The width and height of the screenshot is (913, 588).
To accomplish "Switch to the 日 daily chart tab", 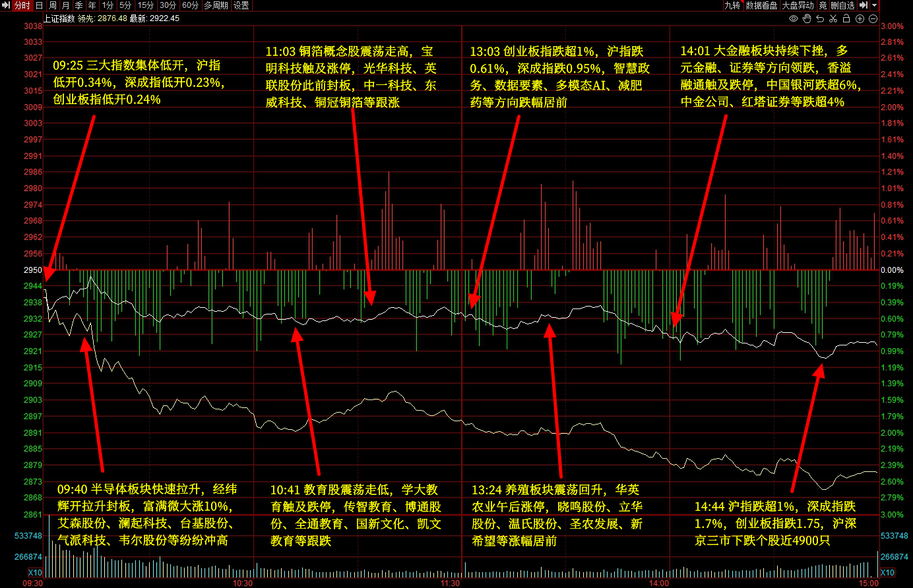I will tap(39, 5).
